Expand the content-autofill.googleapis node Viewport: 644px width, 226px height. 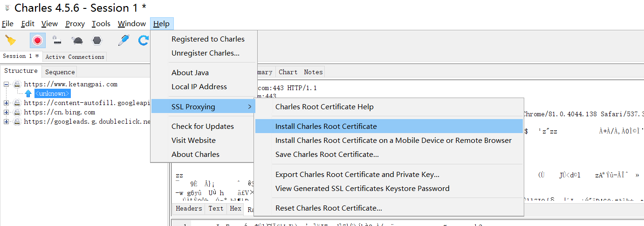6,103
